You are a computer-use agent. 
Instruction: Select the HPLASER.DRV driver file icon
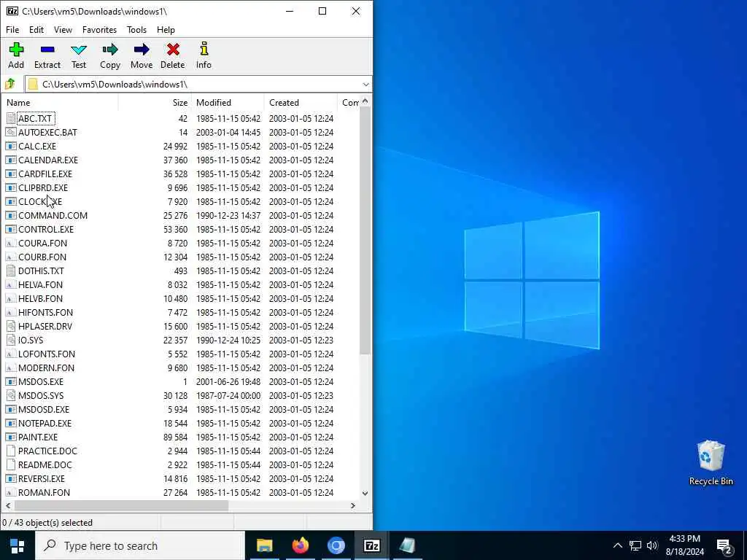pyautogui.click(x=11, y=326)
